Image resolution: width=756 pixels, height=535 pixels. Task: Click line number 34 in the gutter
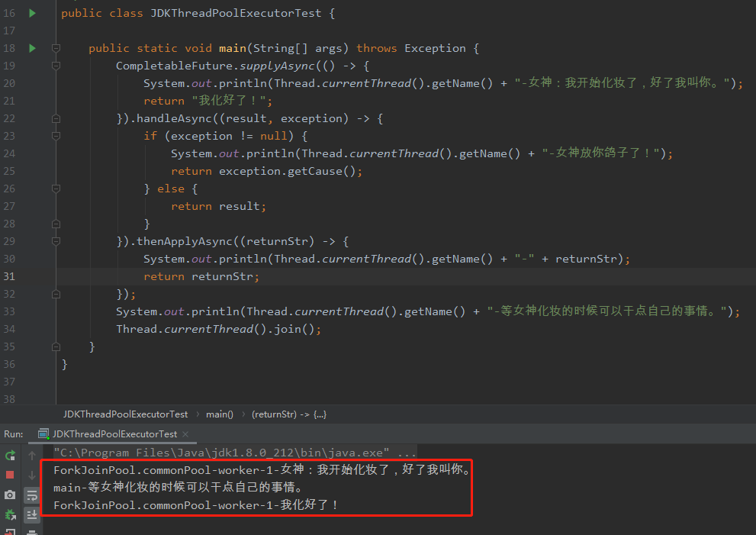(9, 329)
